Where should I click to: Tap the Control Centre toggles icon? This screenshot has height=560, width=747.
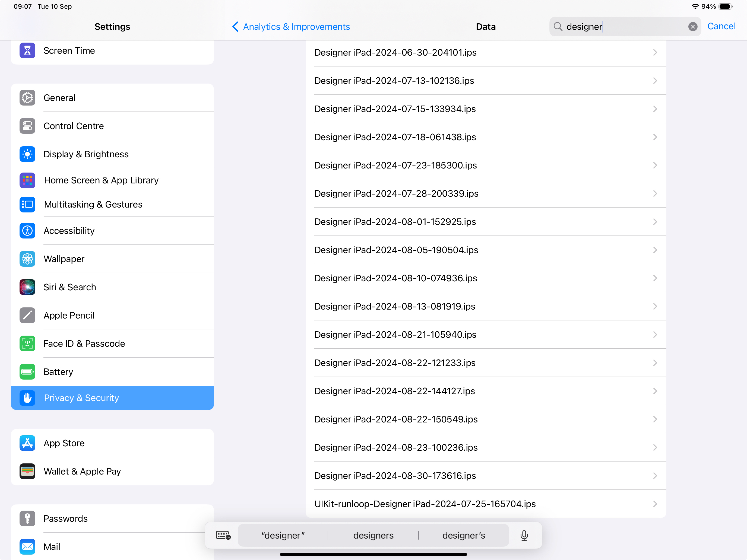tap(27, 126)
